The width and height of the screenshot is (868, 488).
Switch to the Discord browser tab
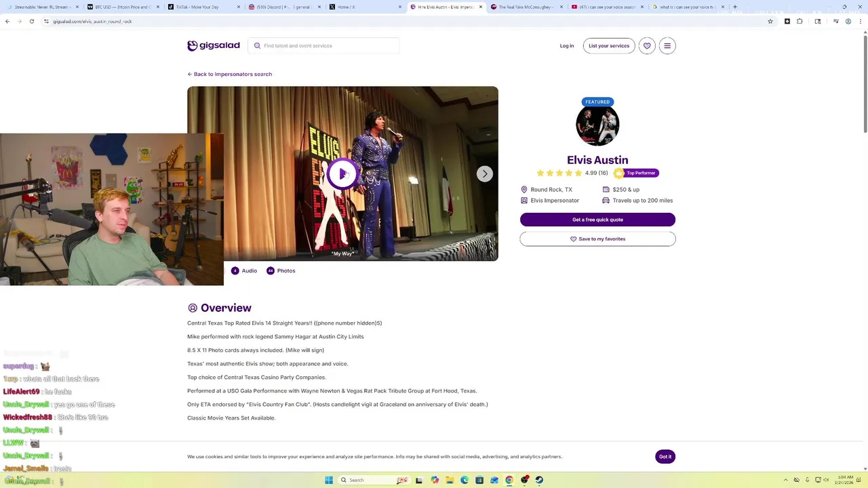click(283, 7)
